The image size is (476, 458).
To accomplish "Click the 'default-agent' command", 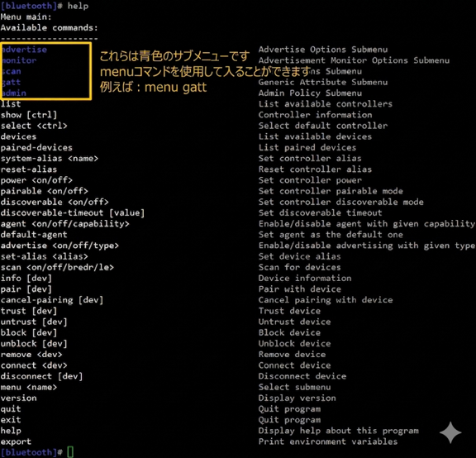I will point(34,235).
